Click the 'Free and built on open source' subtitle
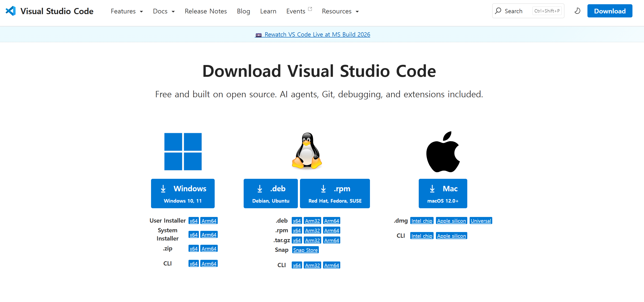Screen dimensions: 644x302 (319, 94)
